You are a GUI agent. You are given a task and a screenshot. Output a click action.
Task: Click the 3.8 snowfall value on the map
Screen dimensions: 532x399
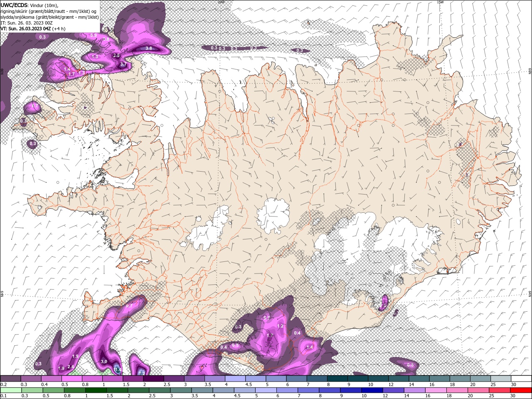149,49
